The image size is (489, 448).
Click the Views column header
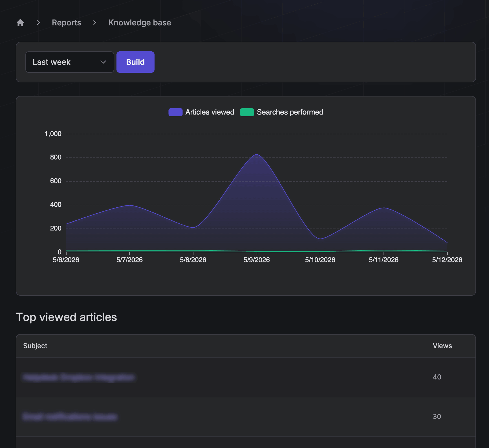click(442, 346)
